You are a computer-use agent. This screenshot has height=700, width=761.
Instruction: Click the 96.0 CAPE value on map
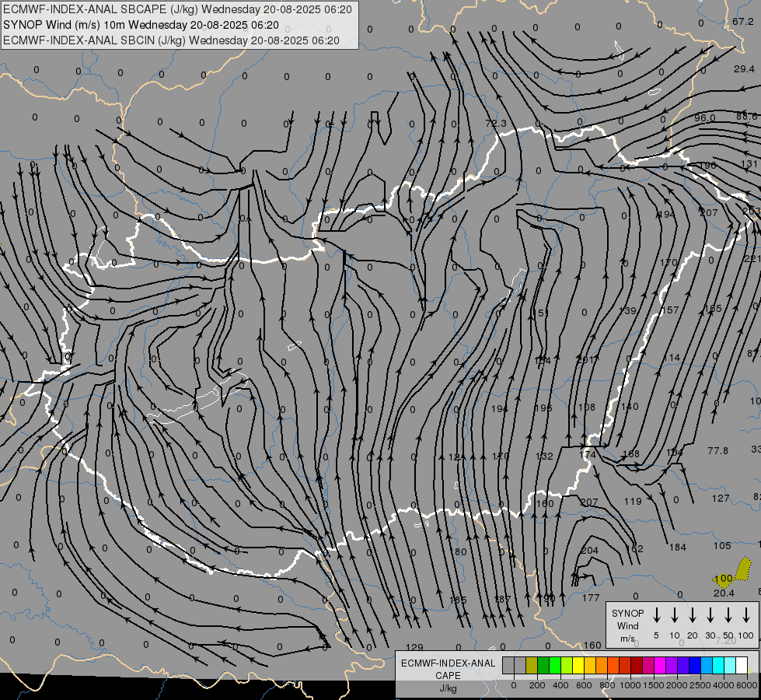click(705, 117)
